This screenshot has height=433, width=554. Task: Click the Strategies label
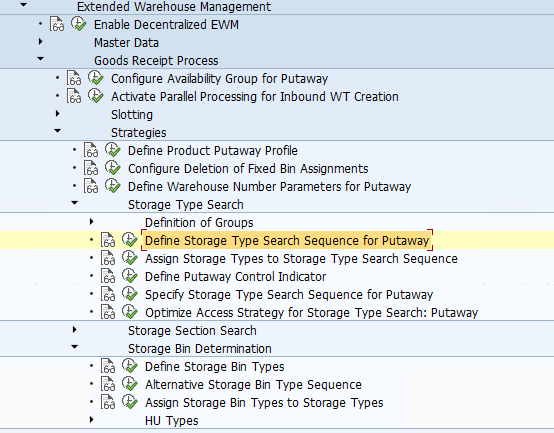click(138, 132)
